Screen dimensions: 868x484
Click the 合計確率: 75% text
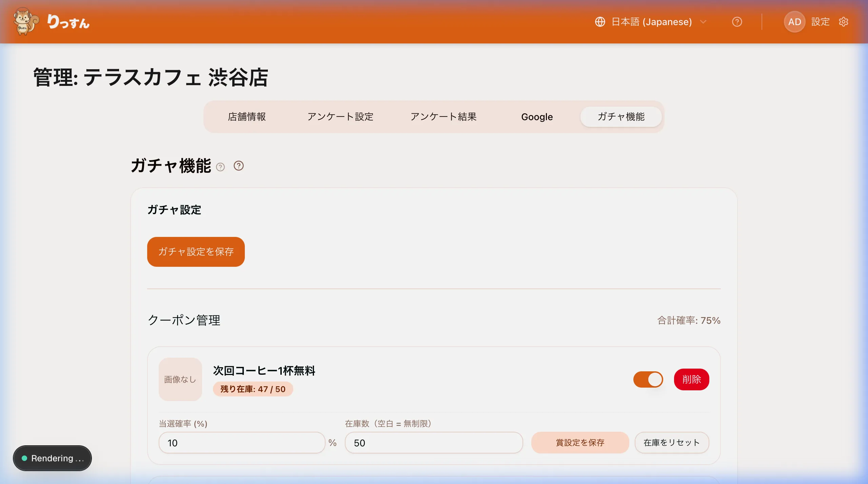point(689,320)
